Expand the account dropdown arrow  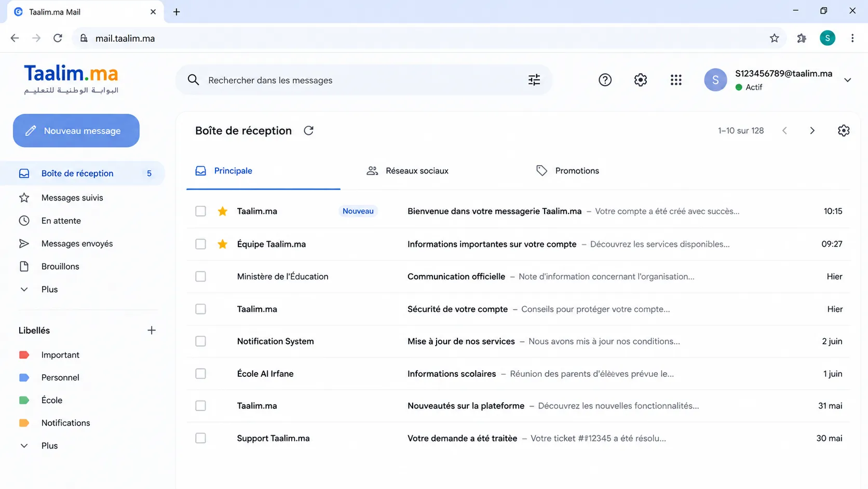[x=847, y=80]
